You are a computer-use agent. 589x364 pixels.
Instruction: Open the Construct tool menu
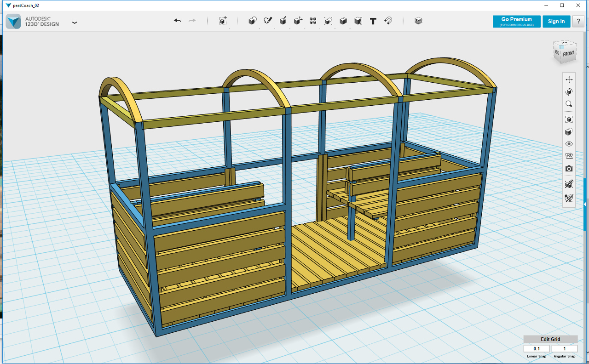pyautogui.click(x=283, y=21)
